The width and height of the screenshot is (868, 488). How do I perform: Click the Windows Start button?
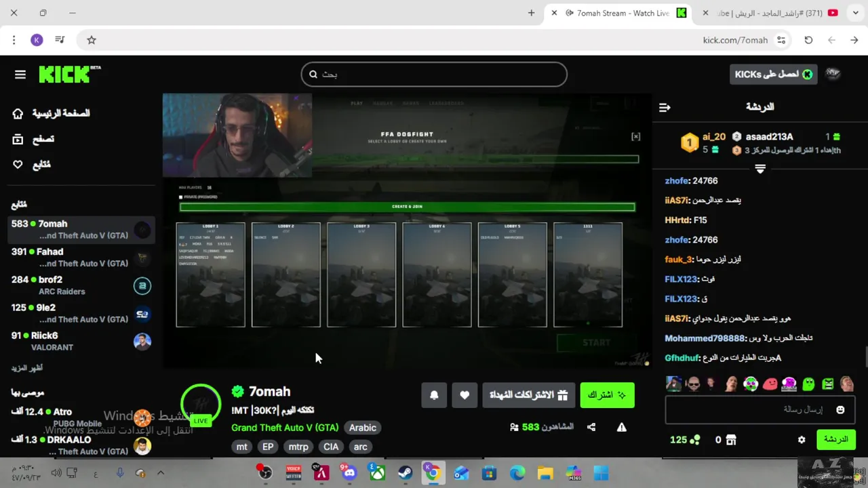(x=601, y=472)
